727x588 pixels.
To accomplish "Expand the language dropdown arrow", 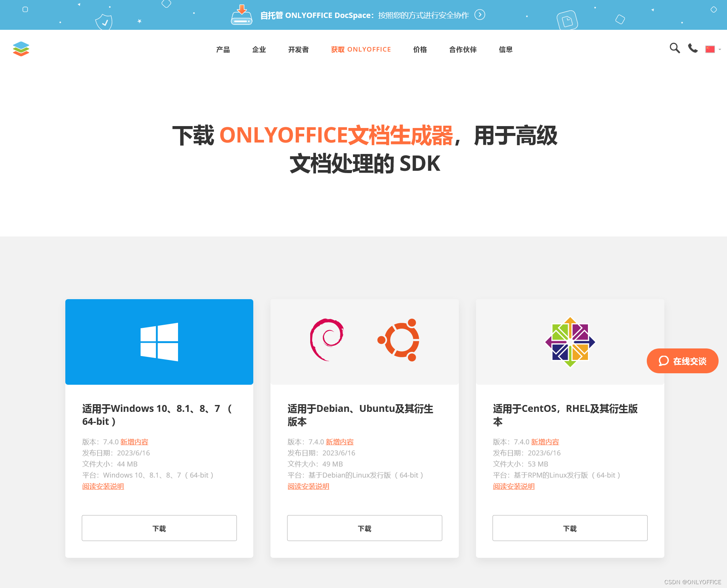I will click(x=720, y=49).
